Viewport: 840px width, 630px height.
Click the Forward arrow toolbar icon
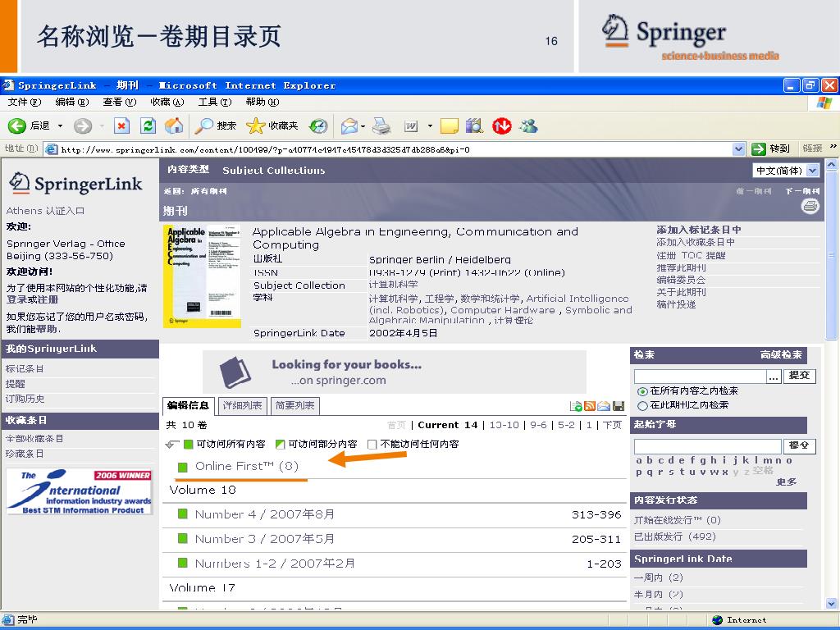click(83, 126)
